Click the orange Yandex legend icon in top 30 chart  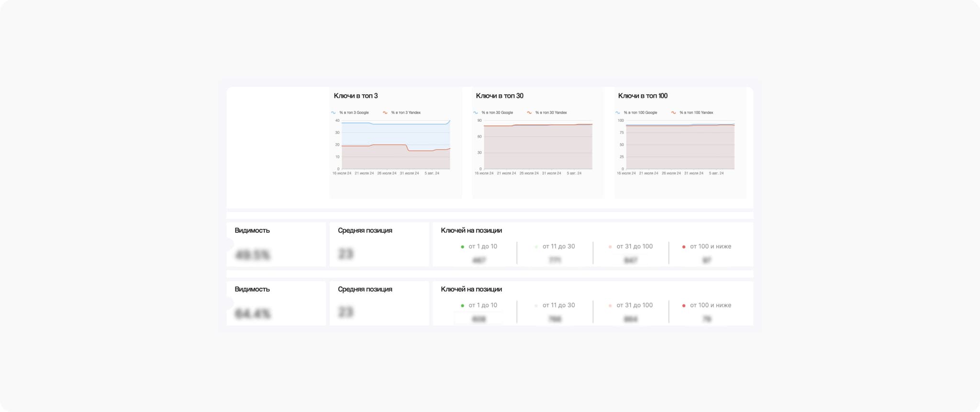pos(529,113)
